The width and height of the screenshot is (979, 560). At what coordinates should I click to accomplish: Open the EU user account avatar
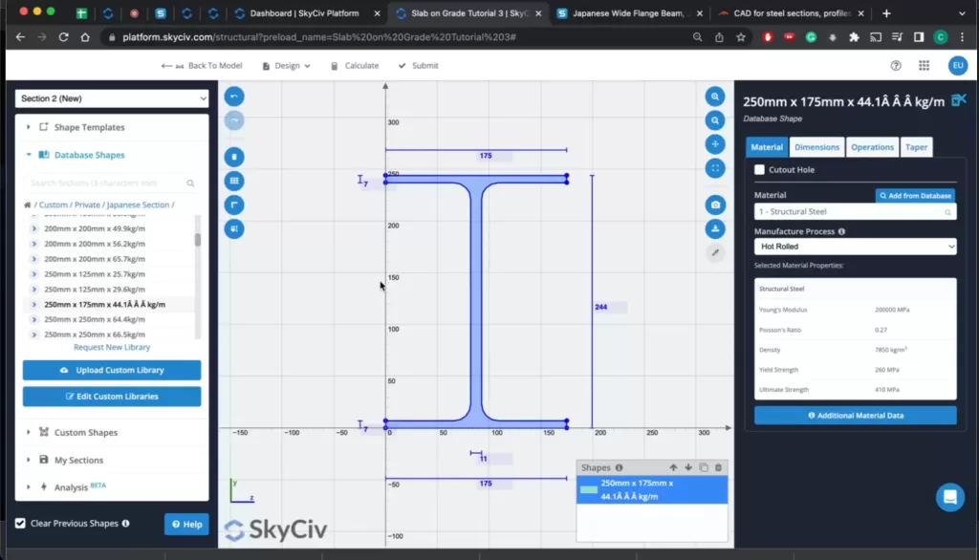(958, 66)
